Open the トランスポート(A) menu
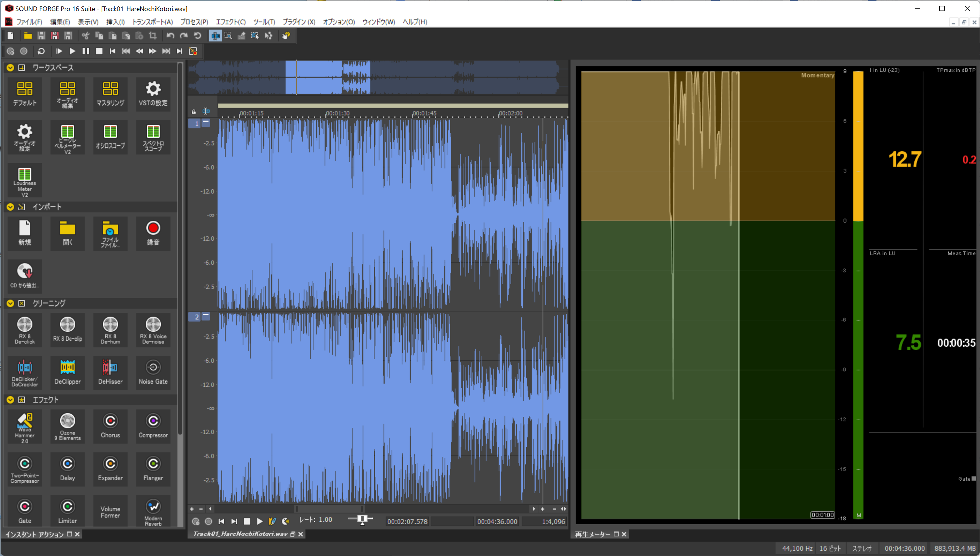This screenshot has width=980, height=556. [x=152, y=22]
